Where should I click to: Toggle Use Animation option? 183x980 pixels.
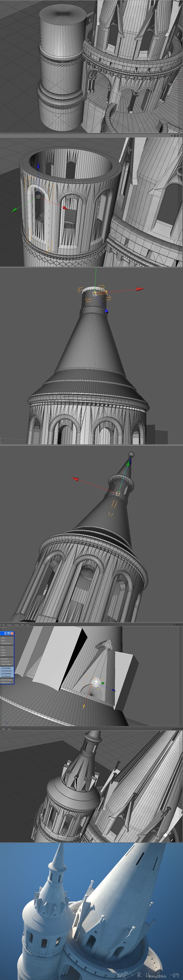coord(7,668)
